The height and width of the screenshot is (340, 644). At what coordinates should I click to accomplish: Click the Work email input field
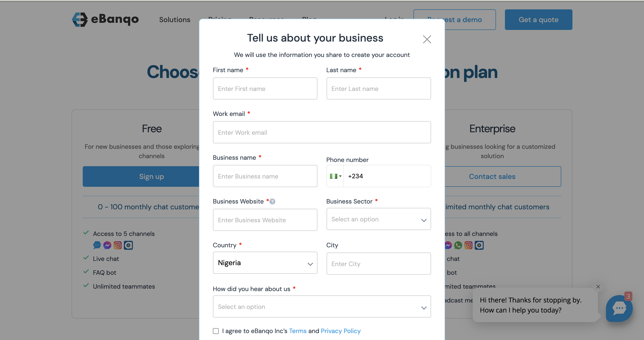tap(322, 132)
